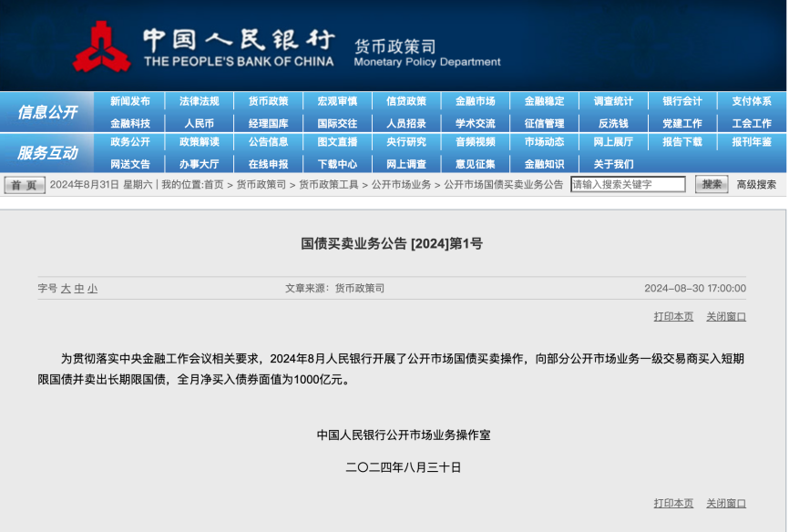
Task: Open 金融市场 menu item
Action: click(x=476, y=101)
